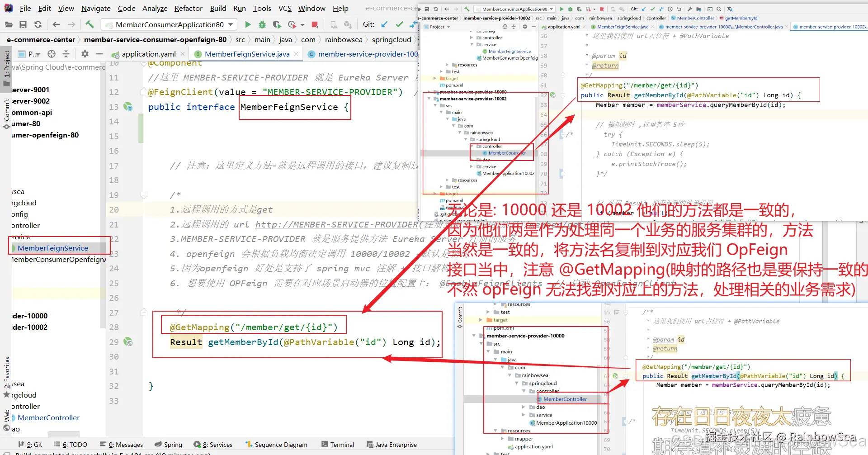The image size is (868, 455).
Task: Select MemberApplication10000 in bottom overlay tree
Action: click(x=566, y=423)
